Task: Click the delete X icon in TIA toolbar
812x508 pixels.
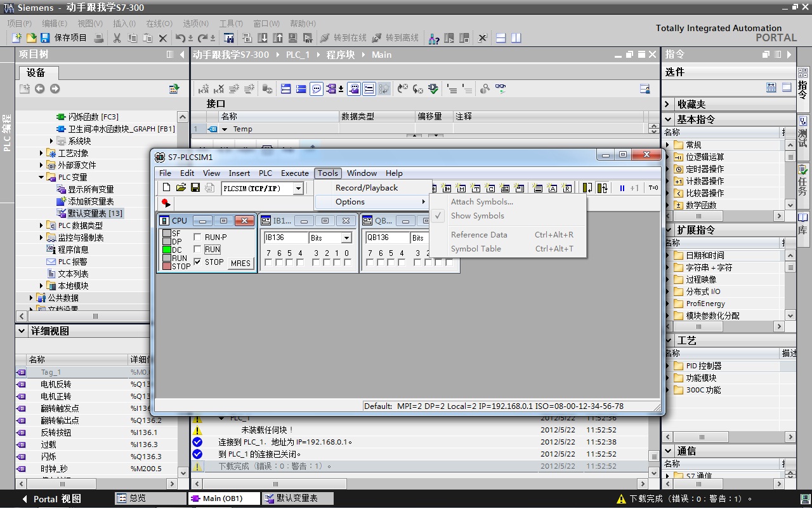Action: click(x=163, y=38)
